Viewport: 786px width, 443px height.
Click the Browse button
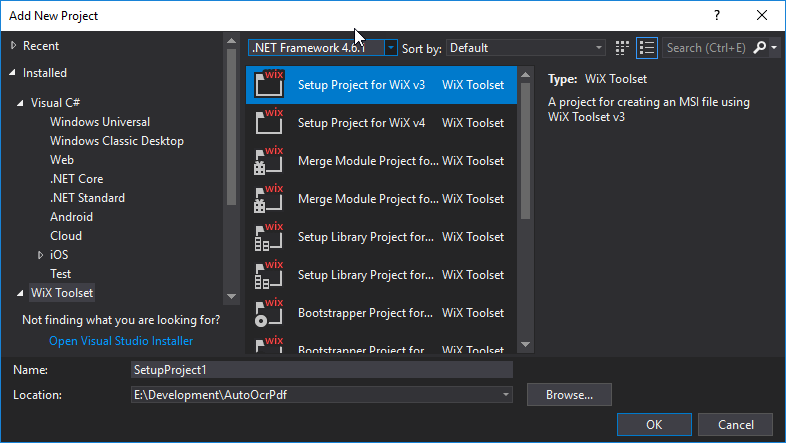point(569,395)
